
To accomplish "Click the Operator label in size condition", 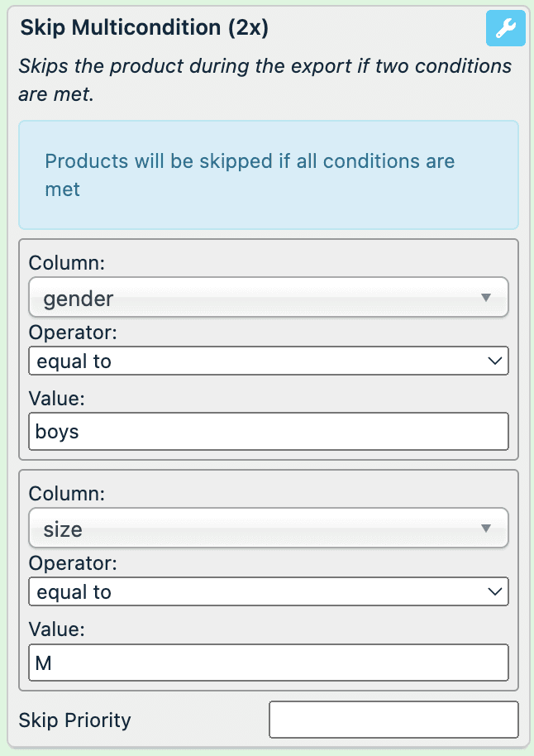I will [72, 563].
